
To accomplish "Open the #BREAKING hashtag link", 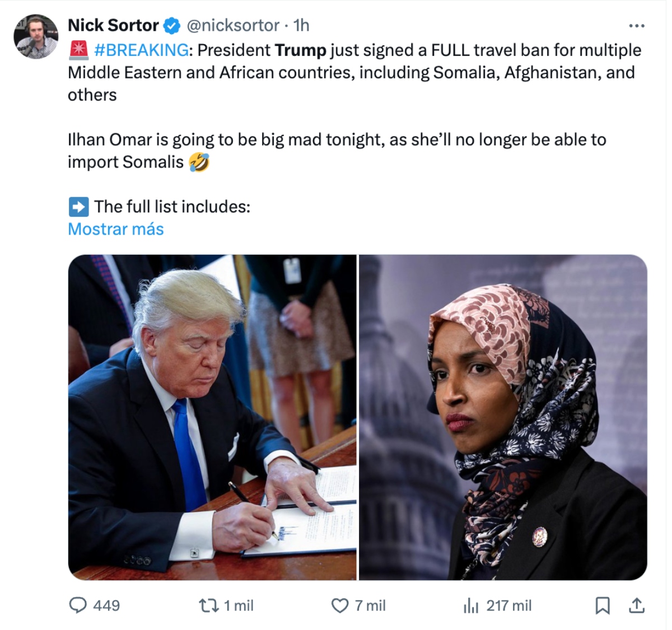I will click(x=142, y=50).
